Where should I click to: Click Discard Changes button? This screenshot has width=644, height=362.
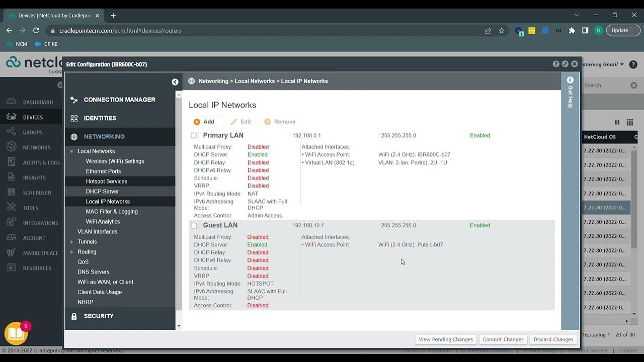coord(553,339)
